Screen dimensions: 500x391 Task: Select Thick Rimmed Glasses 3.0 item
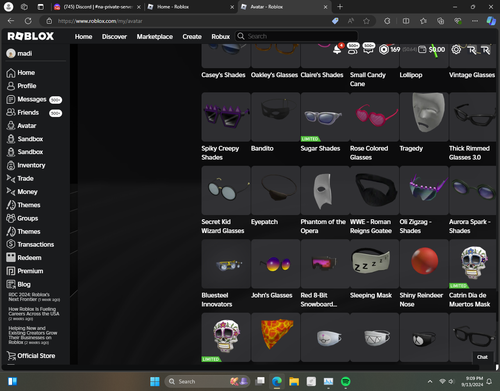[473, 117]
